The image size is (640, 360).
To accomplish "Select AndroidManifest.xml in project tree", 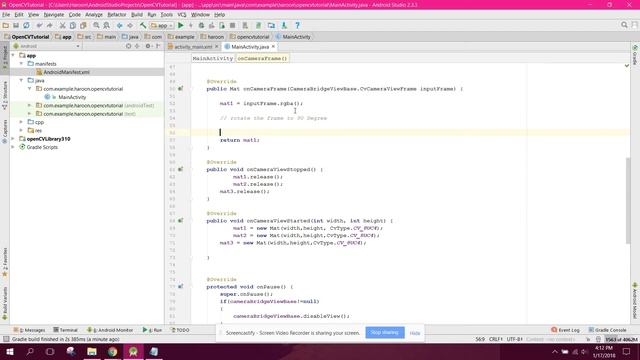I will click(x=66, y=72).
